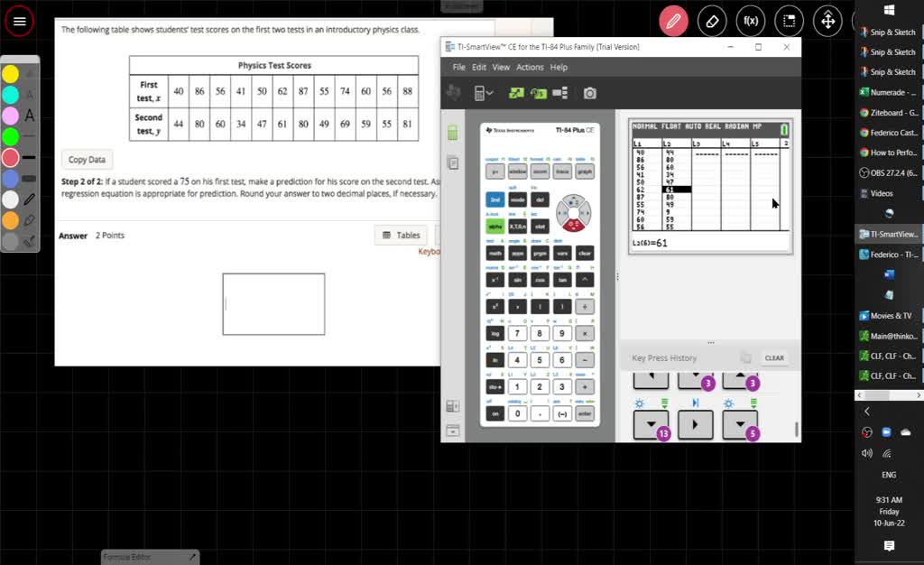This screenshot has height=565, width=924.
Task: Open the File menu in TI-SmartView
Action: 459,68
